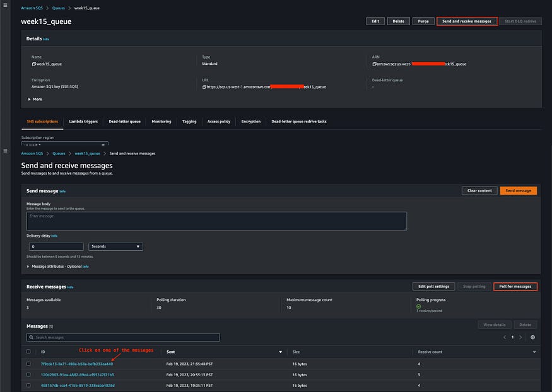This screenshot has height=392, width=552.
Task: Open Delivery delay info link
Action: coord(54,236)
